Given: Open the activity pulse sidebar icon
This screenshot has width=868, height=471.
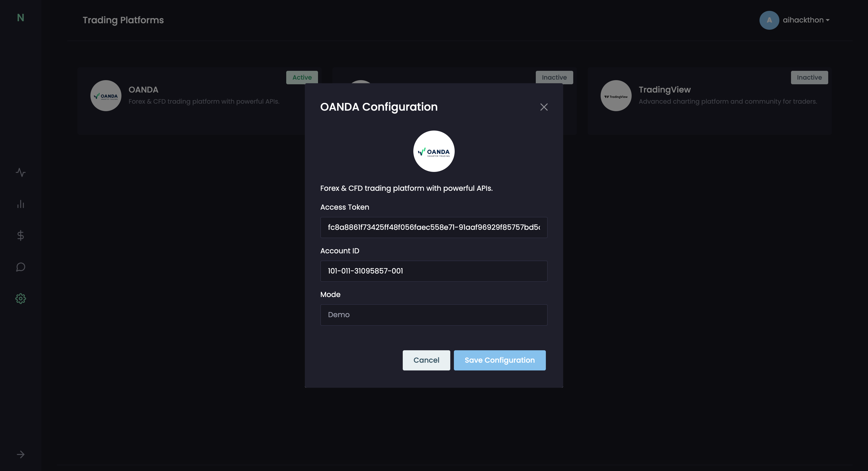Looking at the screenshot, I should 21,173.
